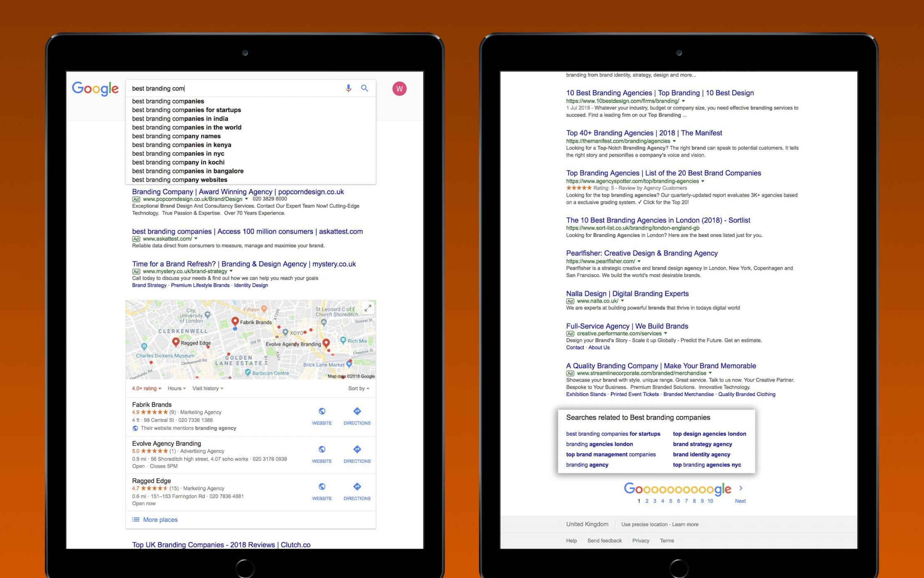This screenshot has width=924, height=578.
Task: Click the Brick Lane Market map marker
Action: point(349,363)
